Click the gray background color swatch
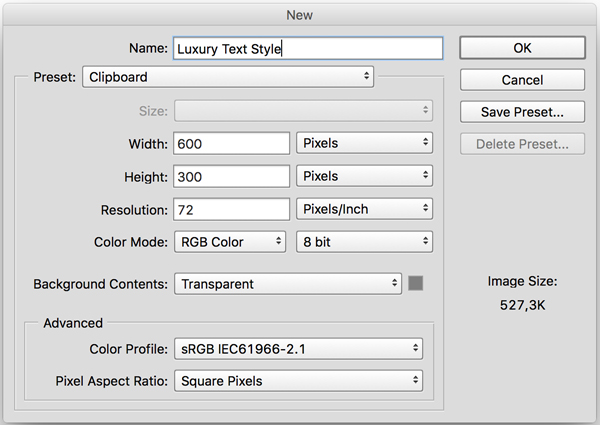600x425 pixels. tap(416, 284)
